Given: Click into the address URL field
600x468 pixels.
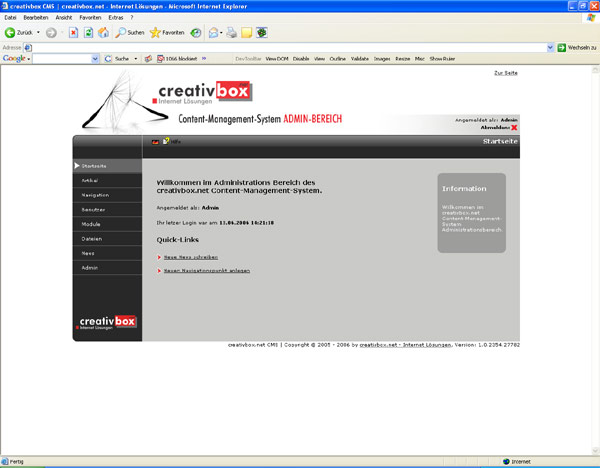Looking at the screenshot, I should [289, 48].
